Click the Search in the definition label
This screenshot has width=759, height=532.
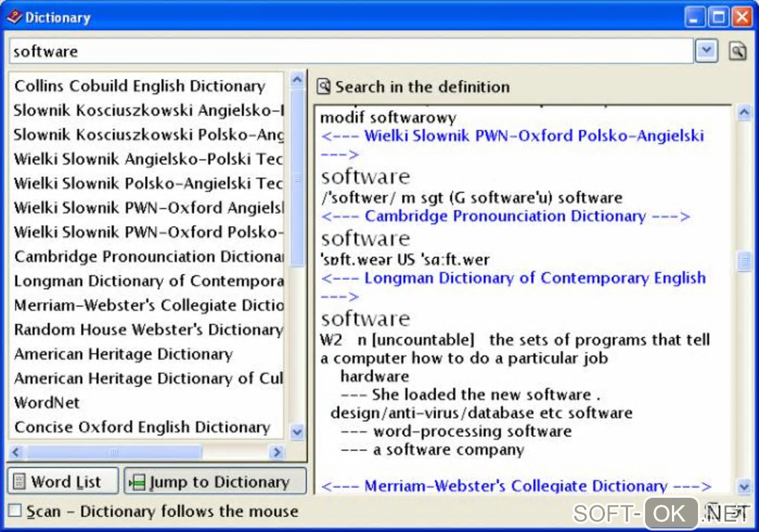(x=422, y=86)
